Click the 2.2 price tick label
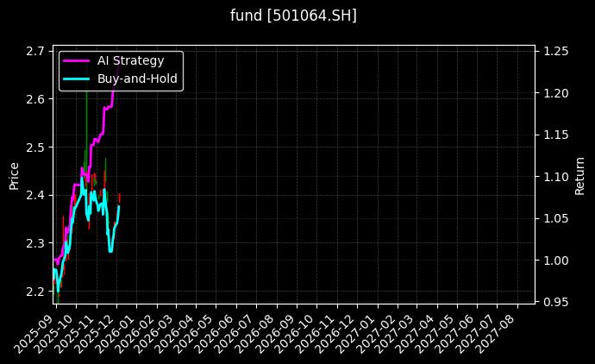This screenshot has width=595, height=364. click(34, 292)
